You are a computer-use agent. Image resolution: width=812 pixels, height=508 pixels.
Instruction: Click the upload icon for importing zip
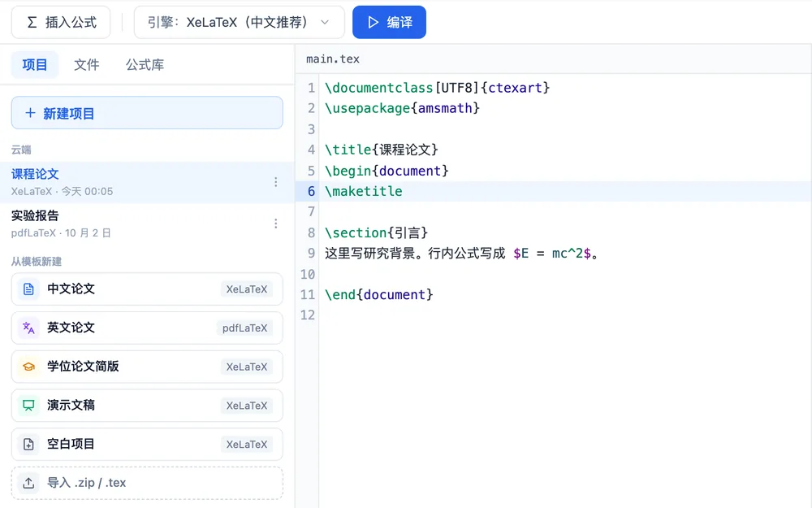tap(28, 483)
